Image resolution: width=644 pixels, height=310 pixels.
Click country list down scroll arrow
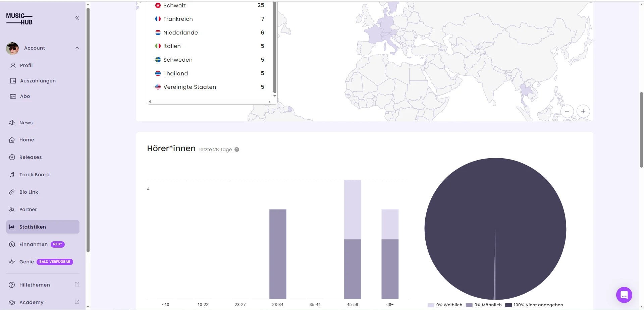(x=275, y=96)
